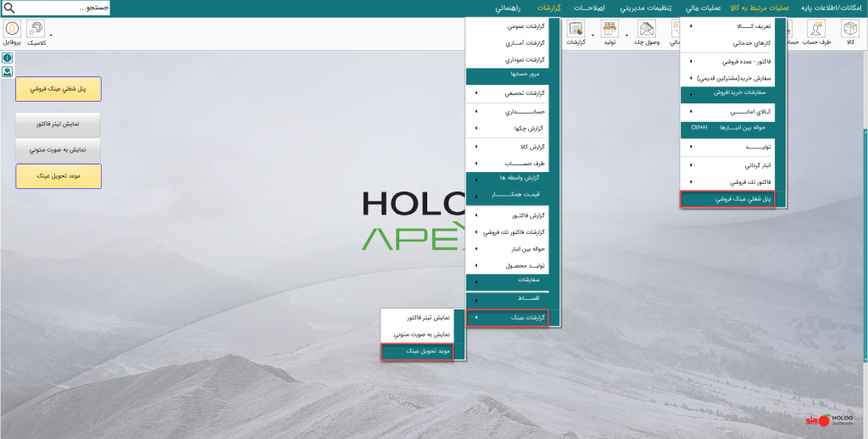
Task: Select گزارشات تجميعي menu entry
Action: pos(507,93)
